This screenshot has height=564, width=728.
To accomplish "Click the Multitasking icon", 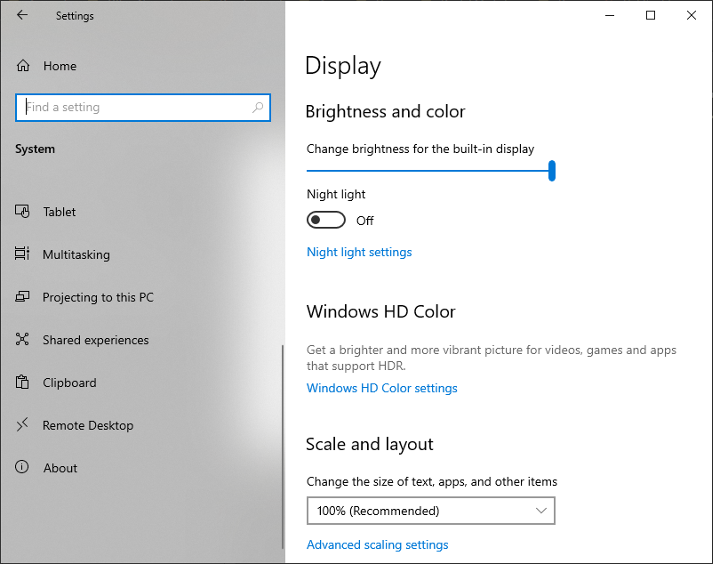I will (x=22, y=254).
